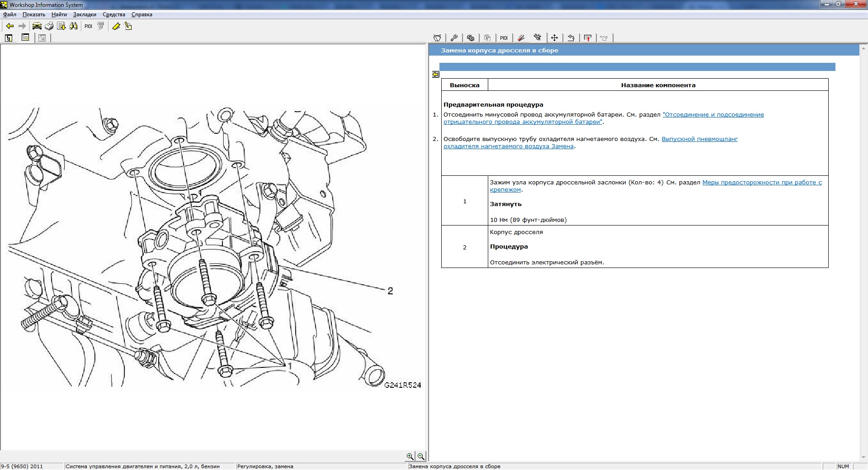Click the yellow bookmark icon in toolbar
Image resolution: width=868 pixels, height=470 pixels.
click(x=116, y=26)
